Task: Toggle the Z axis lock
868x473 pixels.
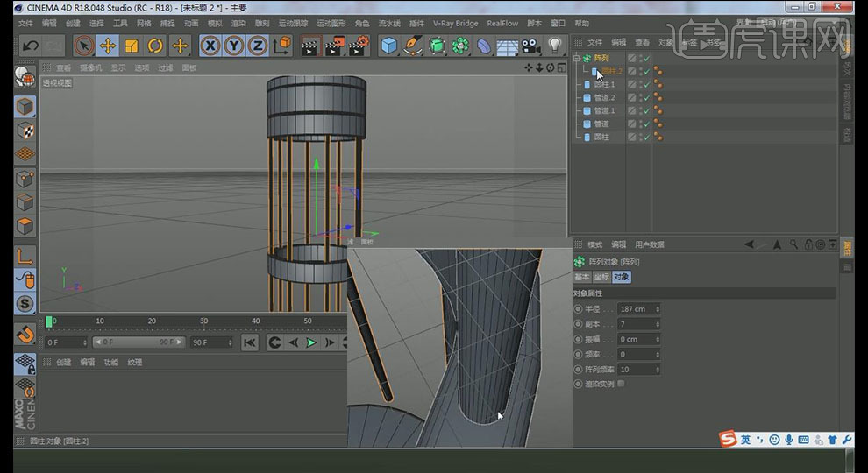Action: (258, 46)
